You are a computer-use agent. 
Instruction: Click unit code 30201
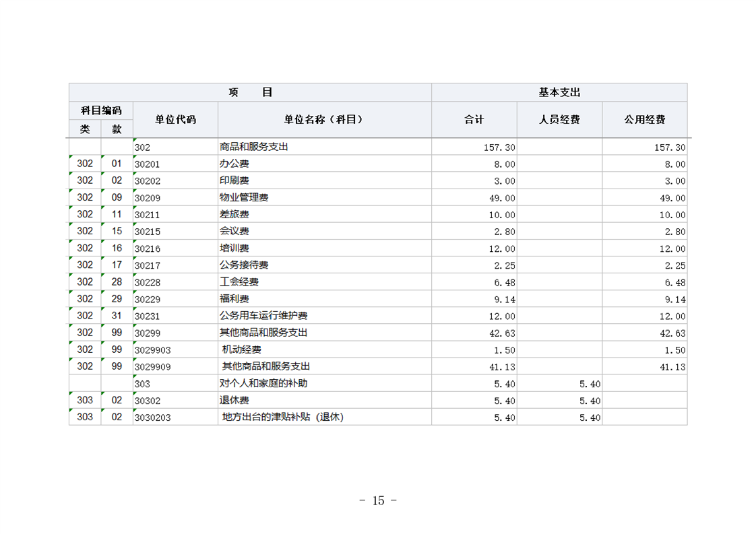click(147, 164)
